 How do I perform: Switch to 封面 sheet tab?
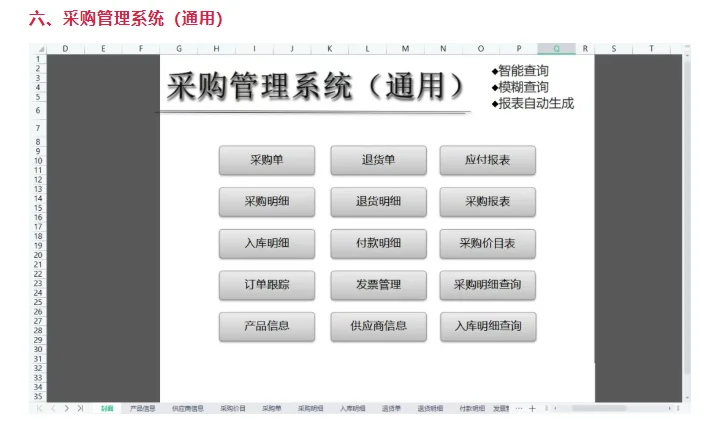107,408
